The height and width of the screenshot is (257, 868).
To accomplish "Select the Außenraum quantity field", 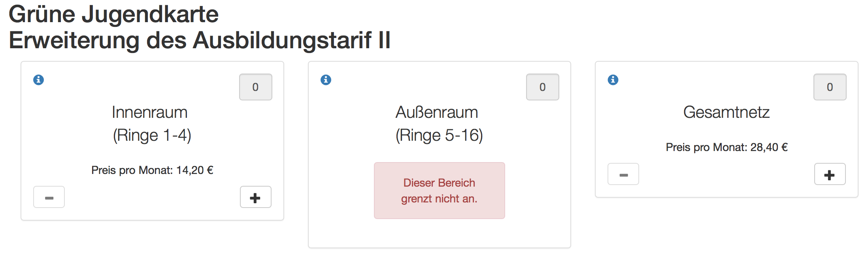I will tap(542, 87).
